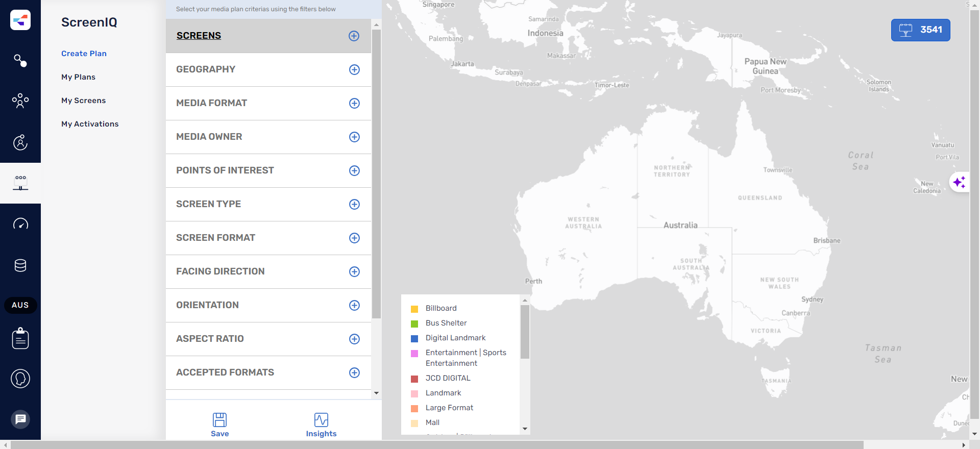Screen dimensions: 980x449
Task: Expand the MEDIA FORMAT filter
Action: point(354,103)
